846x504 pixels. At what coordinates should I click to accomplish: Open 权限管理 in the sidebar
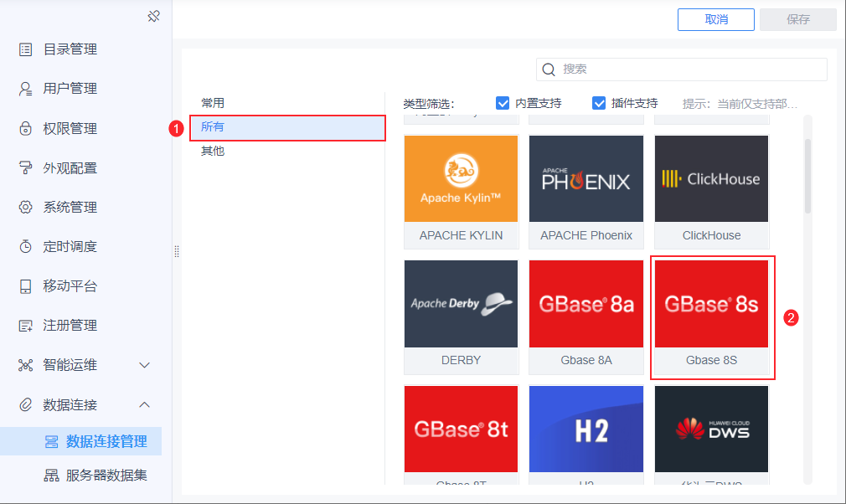pos(70,128)
